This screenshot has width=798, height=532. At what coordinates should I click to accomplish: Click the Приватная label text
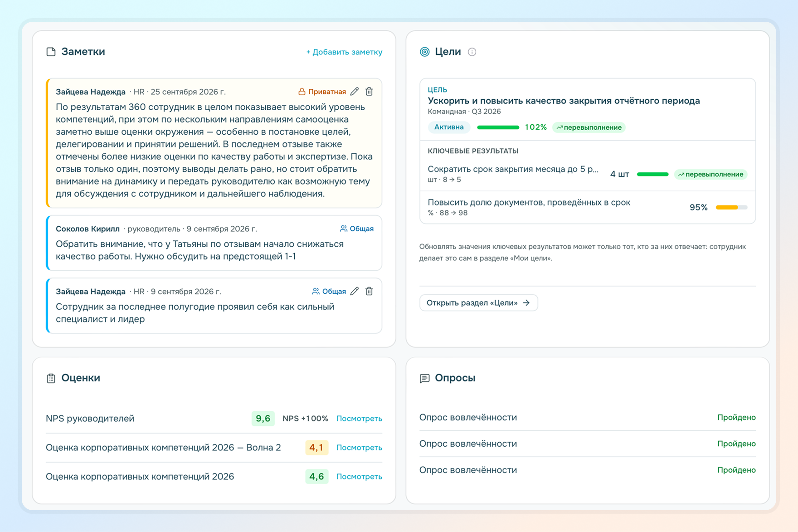coord(327,92)
